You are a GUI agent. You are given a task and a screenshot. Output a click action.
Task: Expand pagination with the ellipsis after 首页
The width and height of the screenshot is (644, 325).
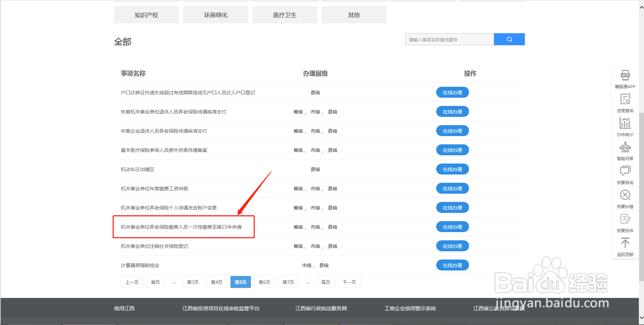pos(174,282)
